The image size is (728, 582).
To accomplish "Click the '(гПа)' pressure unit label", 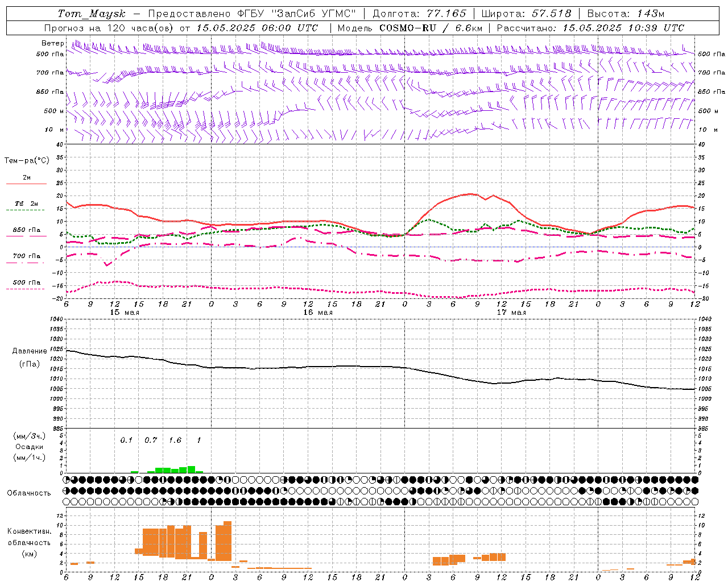I will (30, 364).
